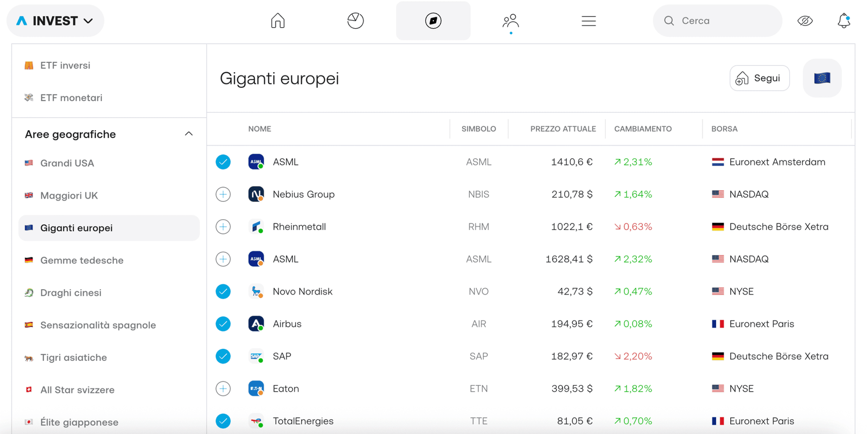Screen dimensions: 868x434
Task: Select Giganti europei in sidebar
Action: (109, 228)
